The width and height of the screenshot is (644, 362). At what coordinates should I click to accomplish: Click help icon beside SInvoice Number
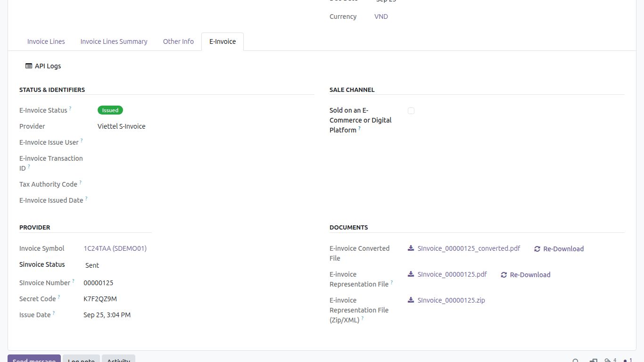[73, 281]
